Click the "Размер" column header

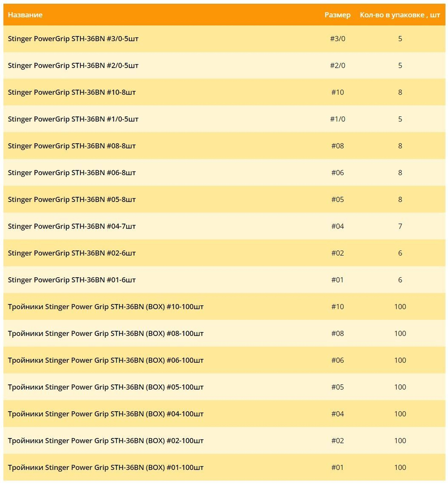pos(337,15)
